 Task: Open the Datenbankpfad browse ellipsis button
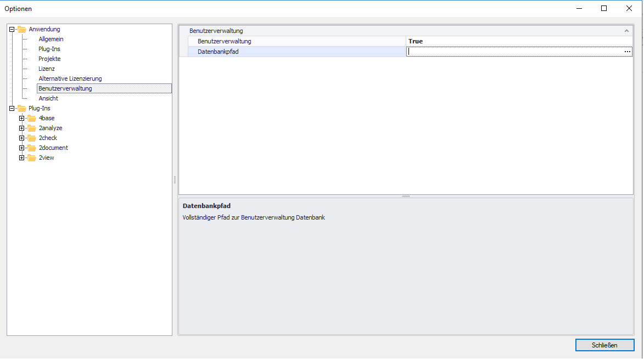pyautogui.click(x=627, y=52)
